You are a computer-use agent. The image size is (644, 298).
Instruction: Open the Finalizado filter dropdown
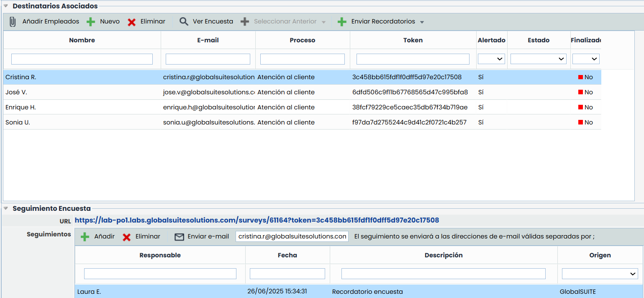point(586,59)
